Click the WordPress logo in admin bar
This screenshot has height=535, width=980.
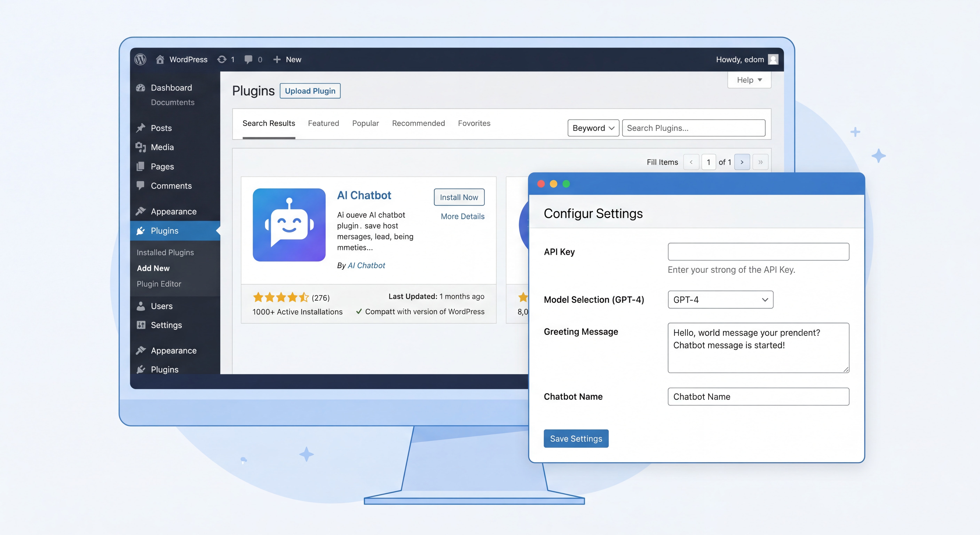pos(140,59)
